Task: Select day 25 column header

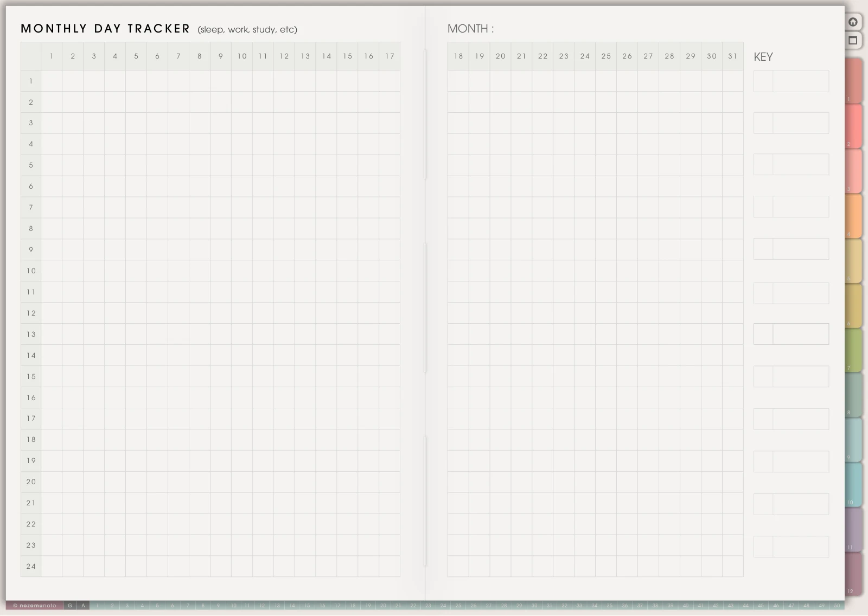Action: tap(606, 56)
